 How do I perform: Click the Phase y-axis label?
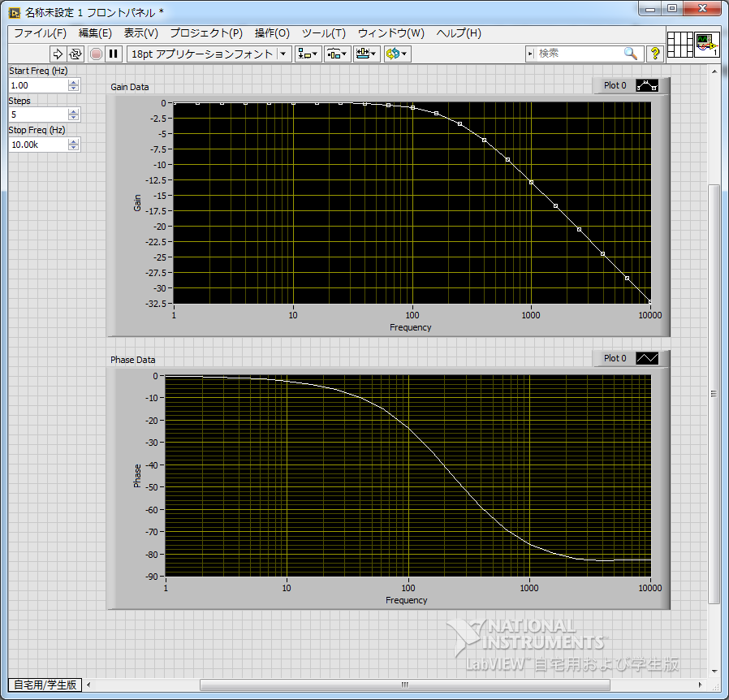pyautogui.click(x=137, y=476)
